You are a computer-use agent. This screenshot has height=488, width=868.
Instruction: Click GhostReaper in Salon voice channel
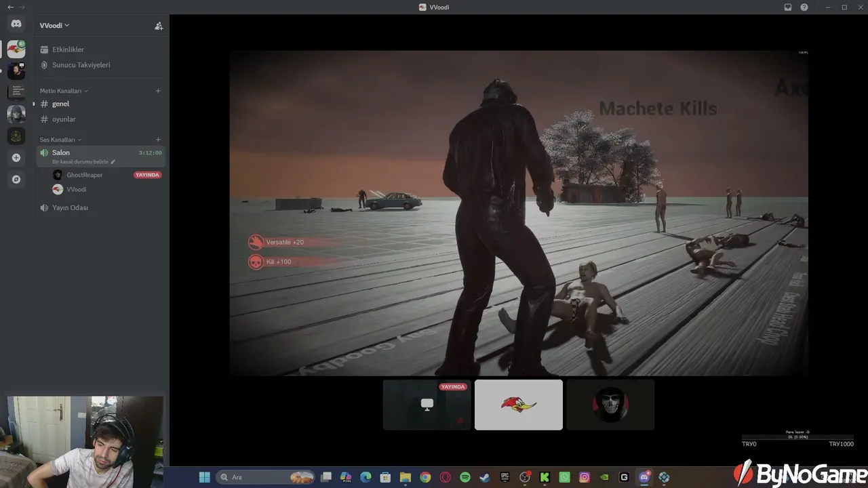point(84,175)
